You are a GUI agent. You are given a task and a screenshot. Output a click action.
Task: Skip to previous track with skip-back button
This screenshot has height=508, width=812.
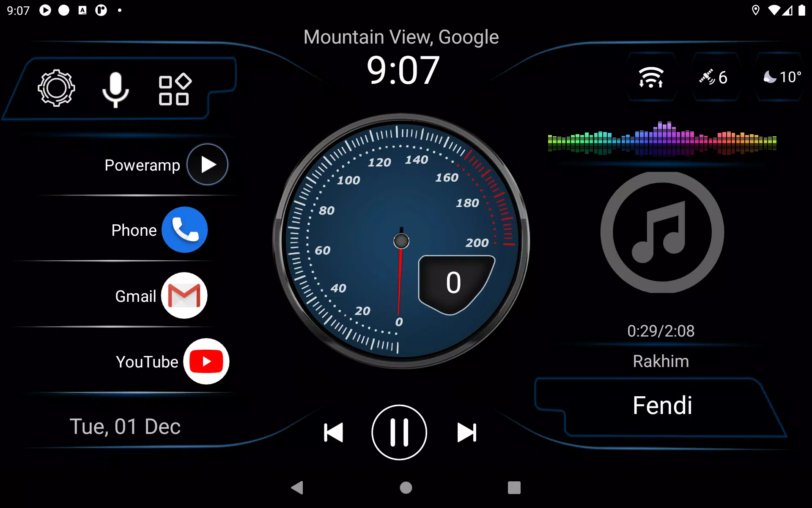pyautogui.click(x=333, y=432)
